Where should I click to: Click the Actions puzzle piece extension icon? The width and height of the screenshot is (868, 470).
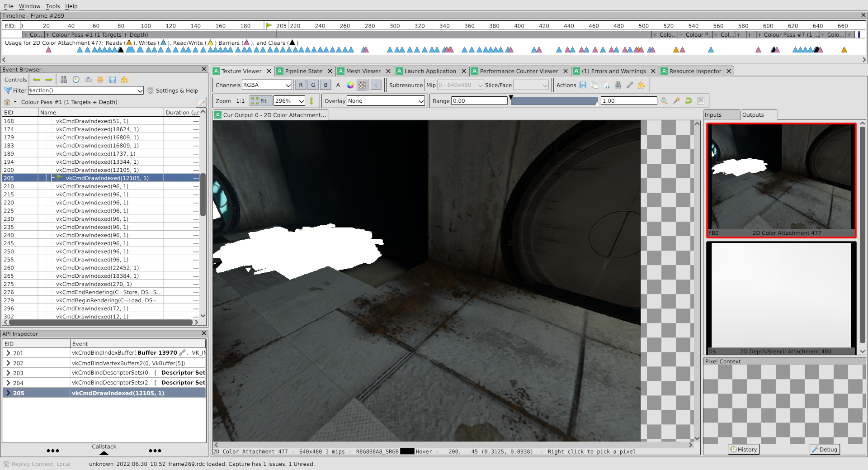[641, 85]
